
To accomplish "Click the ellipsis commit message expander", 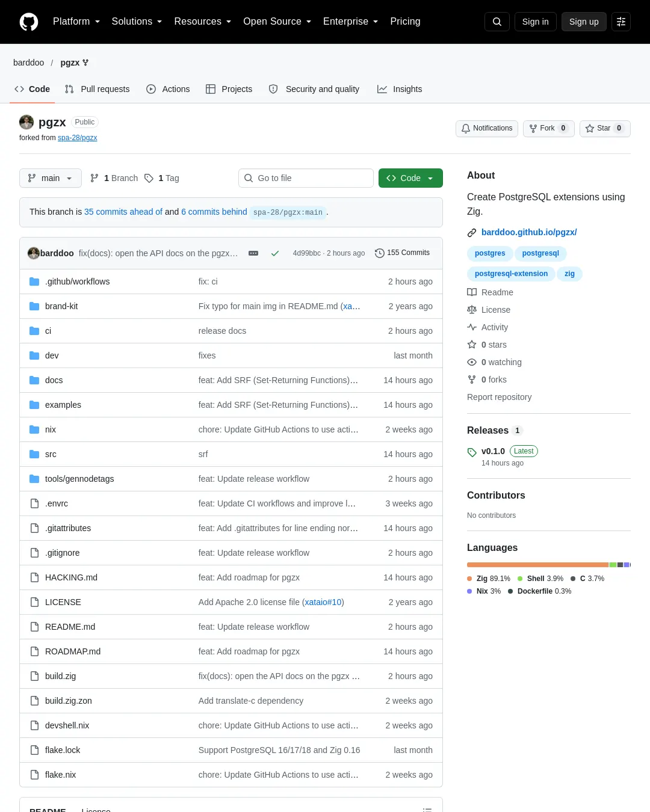I will click(x=253, y=253).
